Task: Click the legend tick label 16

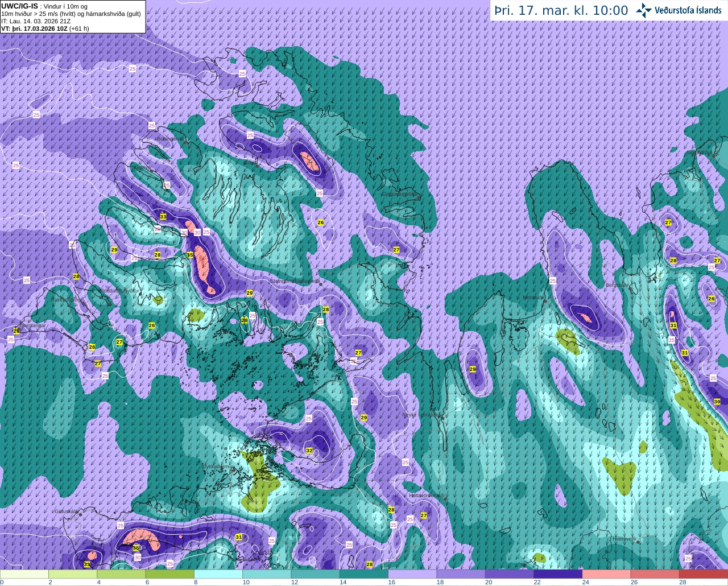Action: [391, 582]
